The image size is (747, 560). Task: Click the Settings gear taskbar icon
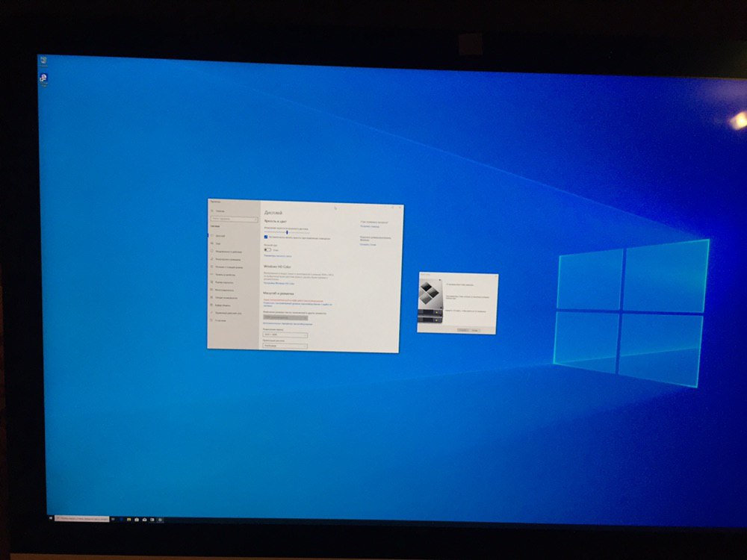pyautogui.click(x=160, y=520)
